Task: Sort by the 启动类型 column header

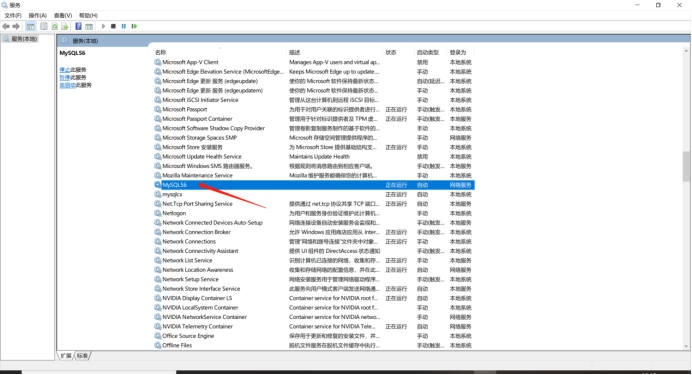Action: tap(428, 52)
